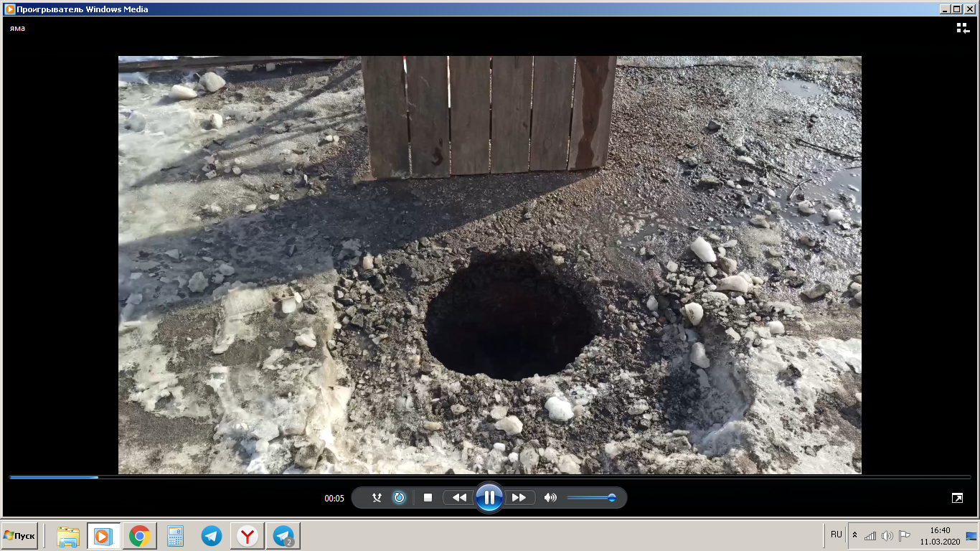This screenshot has width=980, height=551.
Task: Open the Action Center flag icon
Action: point(905,536)
